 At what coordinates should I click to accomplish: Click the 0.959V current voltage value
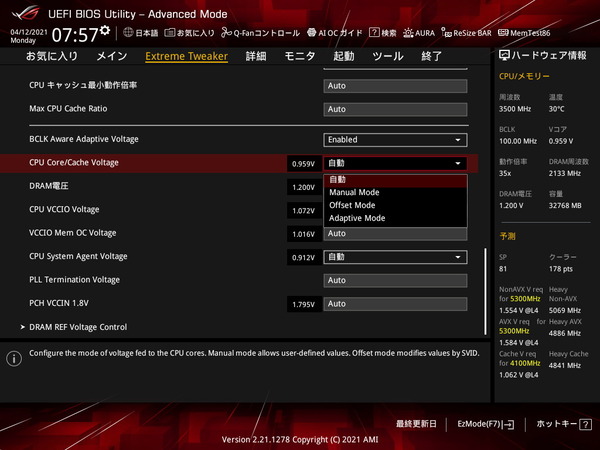[303, 164]
